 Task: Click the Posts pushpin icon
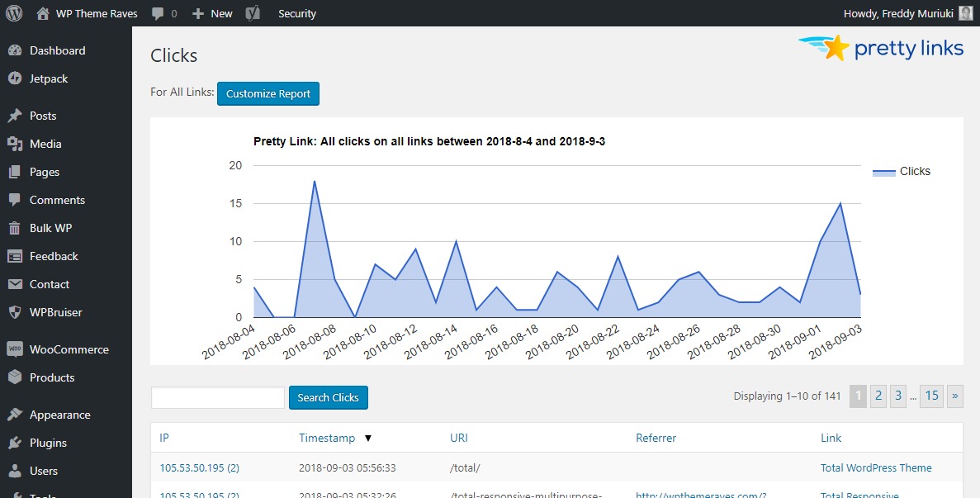[x=15, y=116]
